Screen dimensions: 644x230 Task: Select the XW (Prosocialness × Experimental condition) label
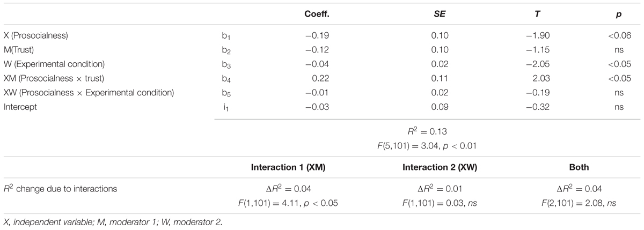pyautogui.click(x=89, y=93)
